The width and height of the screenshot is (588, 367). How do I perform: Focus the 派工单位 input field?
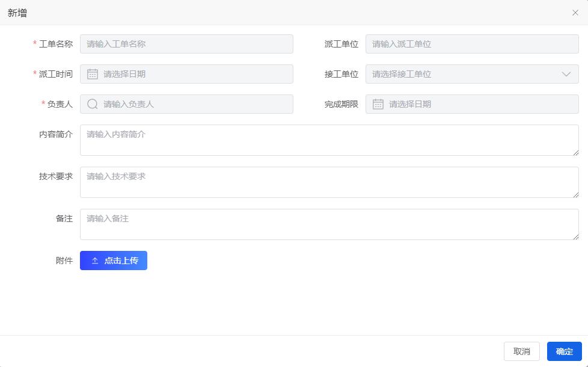tap(472, 44)
